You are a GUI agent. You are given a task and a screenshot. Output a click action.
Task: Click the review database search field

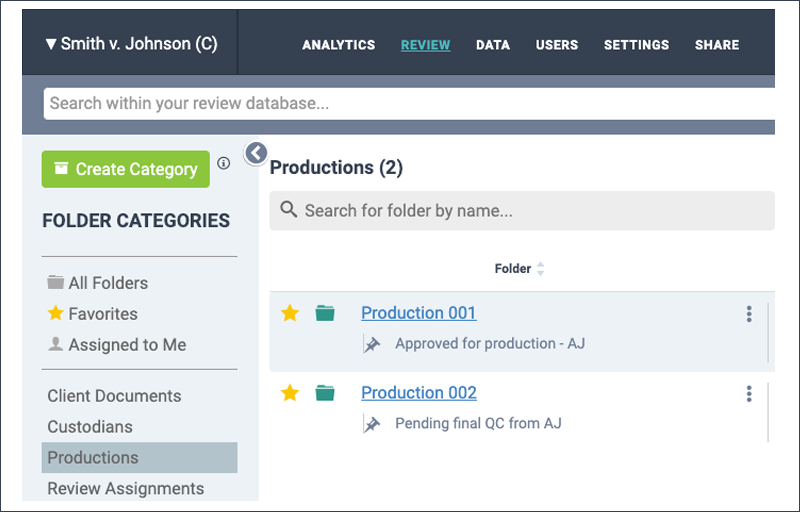coord(409,104)
